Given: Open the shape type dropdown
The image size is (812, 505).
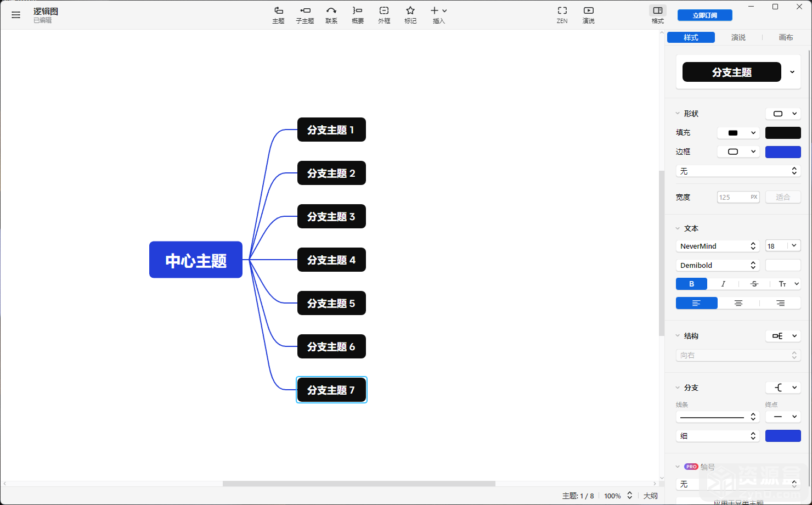Looking at the screenshot, I should tap(783, 114).
